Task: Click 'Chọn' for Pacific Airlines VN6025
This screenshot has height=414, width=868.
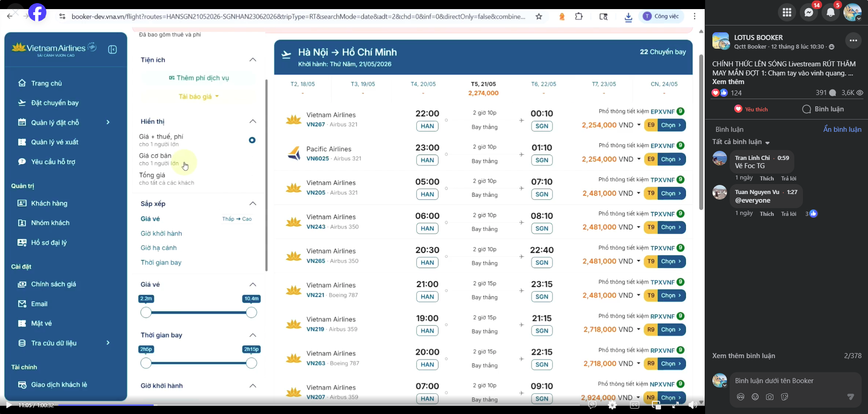Action: (x=671, y=159)
